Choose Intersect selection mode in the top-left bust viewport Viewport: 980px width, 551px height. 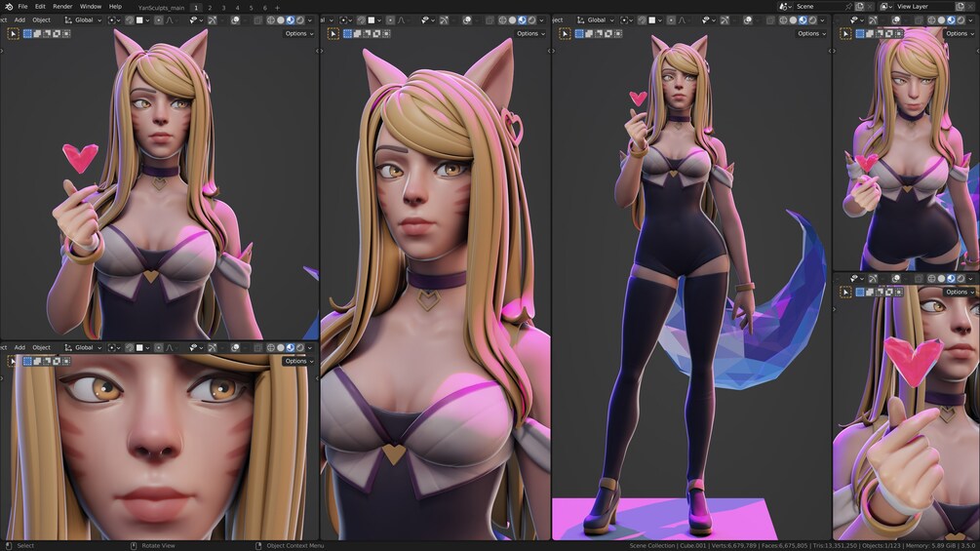tap(66, 34)
